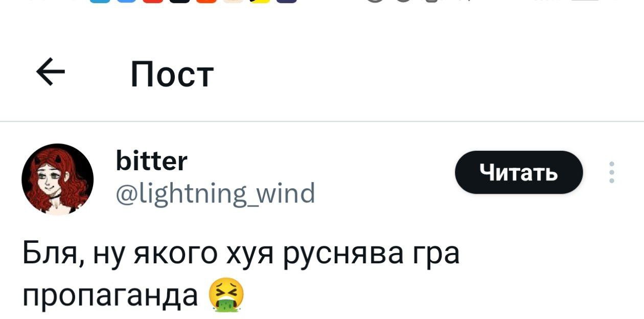
Task: Open the @lightning_wind handle
Action: click(x=215, y=194)
